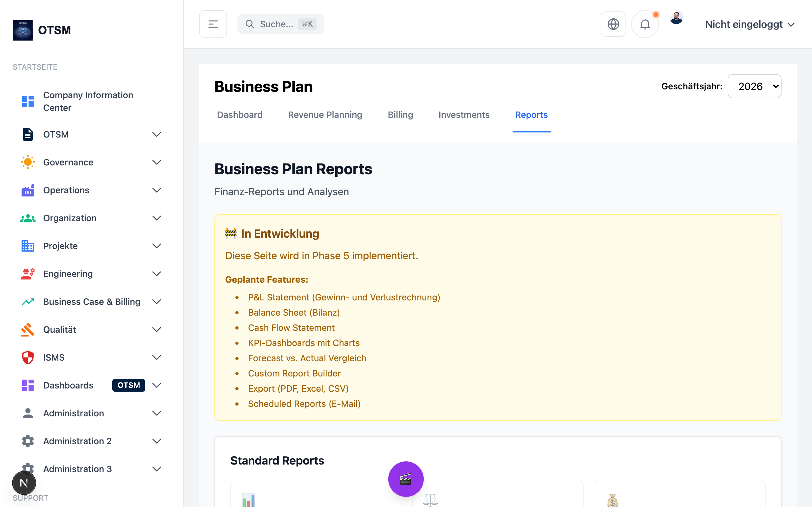This screenshot has height=507, width=812.
Task: Click the ISMS shield icon
Action: 28,357
